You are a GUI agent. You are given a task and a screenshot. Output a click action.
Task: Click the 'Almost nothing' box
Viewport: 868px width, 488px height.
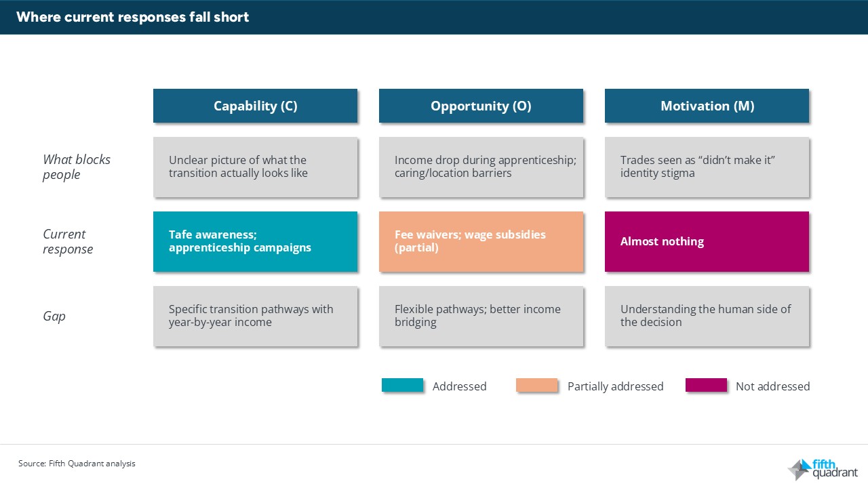point(707,241)
